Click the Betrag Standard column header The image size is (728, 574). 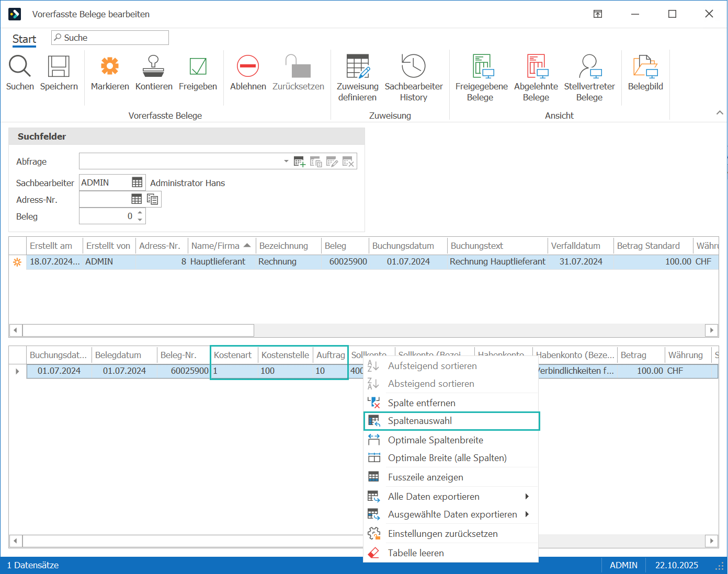pyautogui.click(x=653, y=246)
